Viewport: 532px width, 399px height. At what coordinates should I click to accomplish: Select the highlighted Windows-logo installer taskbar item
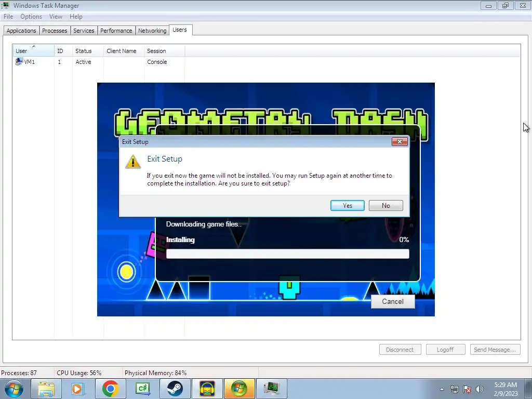(x=239, y=389)
